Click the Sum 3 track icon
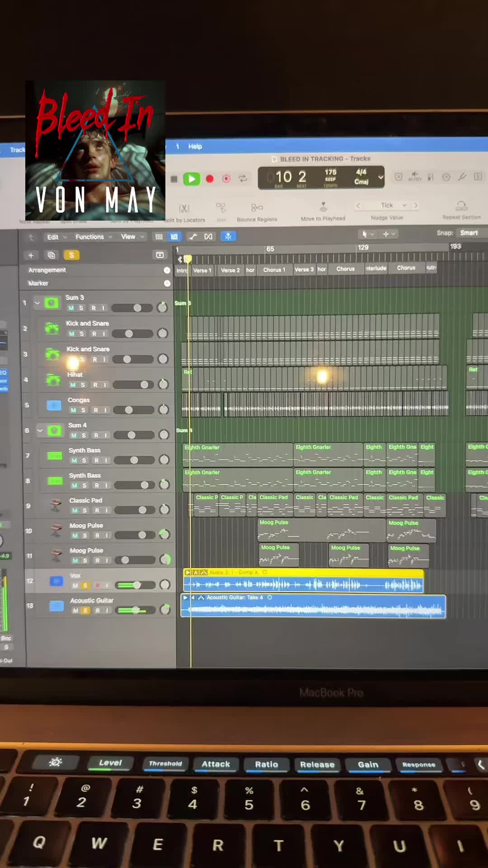This screenshot has height=868, width=488. 52,303
